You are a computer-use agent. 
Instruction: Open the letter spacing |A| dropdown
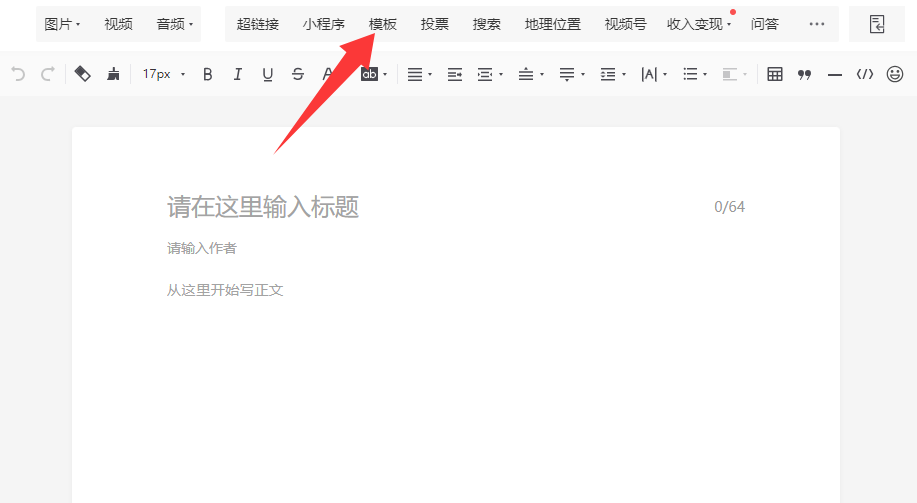click(654, 74)
